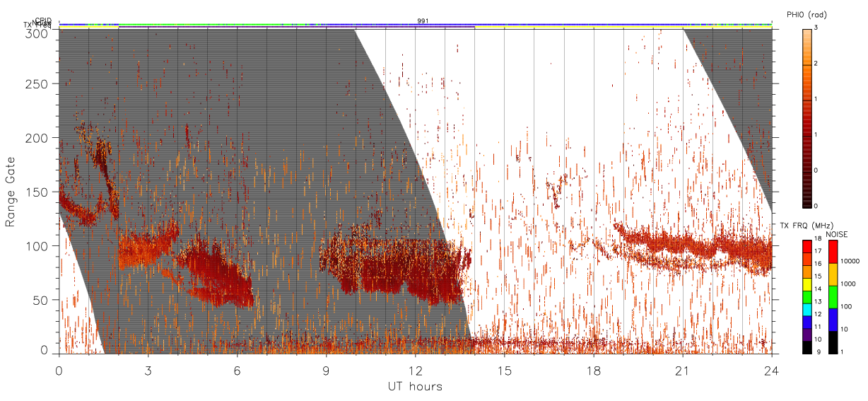Select the green swatch in the NOISE legend
868x401 pixels.
click(x=833, y=297)
